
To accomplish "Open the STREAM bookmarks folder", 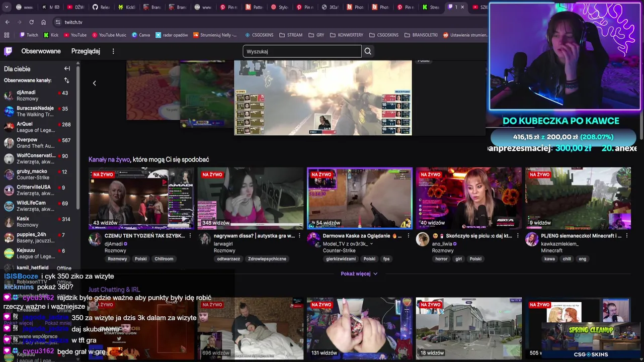I will click(x=290, y=35).
